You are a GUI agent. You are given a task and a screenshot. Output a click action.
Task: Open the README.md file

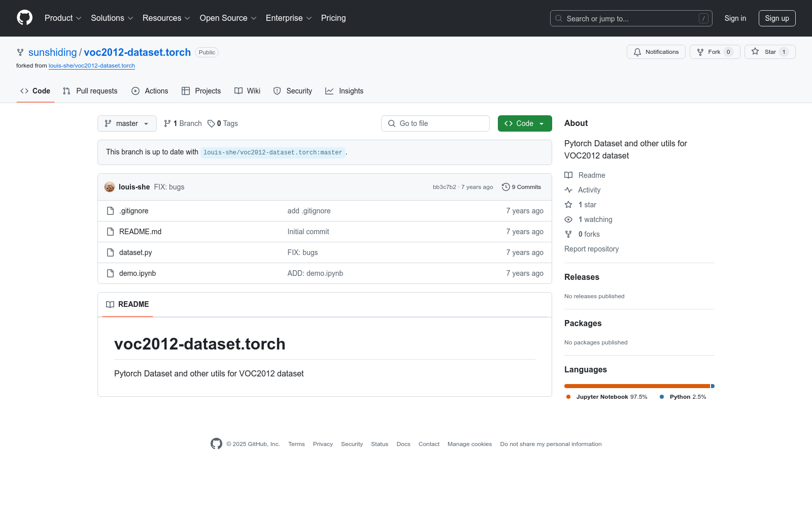(x=140, y=232)
